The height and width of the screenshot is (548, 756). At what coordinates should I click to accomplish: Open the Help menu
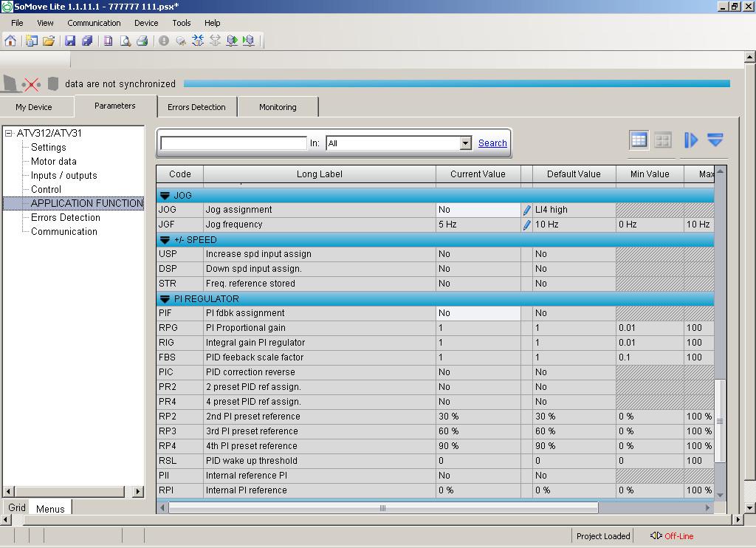click(212, 23)
